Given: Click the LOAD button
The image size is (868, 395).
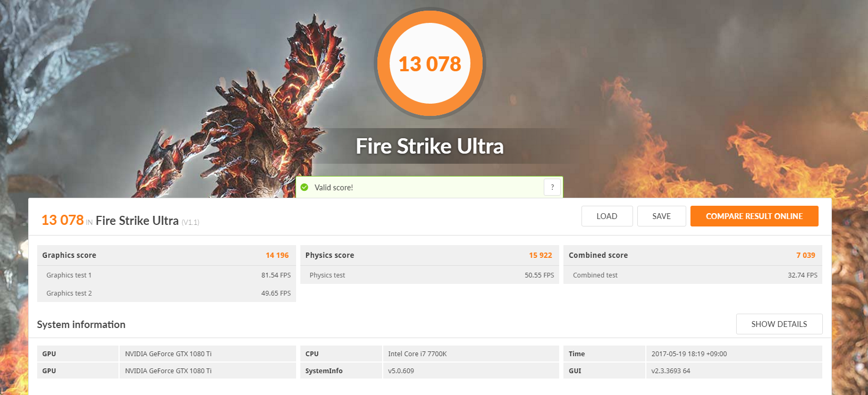Looking at the screenshot, I should (607, 216).
